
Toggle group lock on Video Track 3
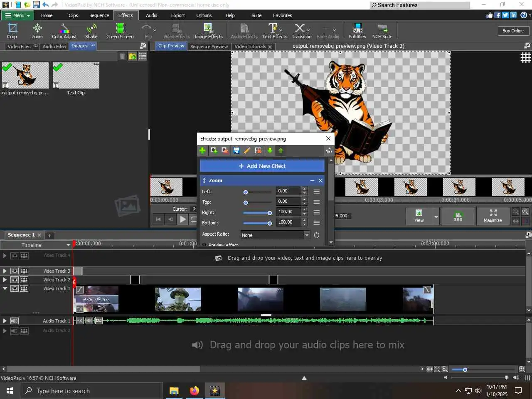[x=24, y=271]
